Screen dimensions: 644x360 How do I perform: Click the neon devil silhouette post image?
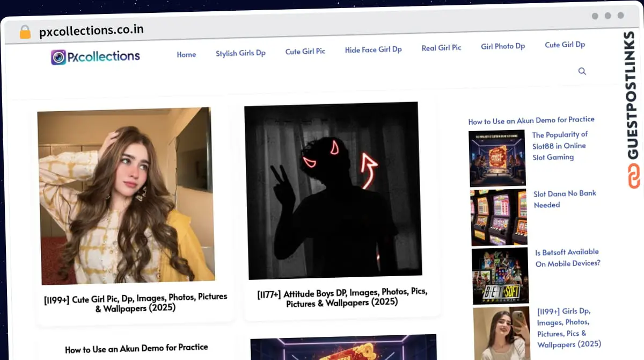(x=332, y=190)
